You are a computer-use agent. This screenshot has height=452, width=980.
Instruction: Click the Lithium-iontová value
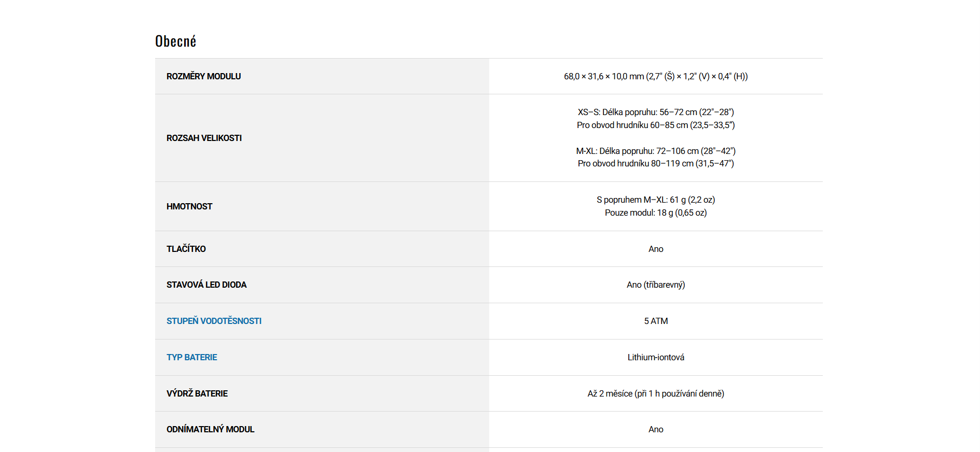click(656, 357)
